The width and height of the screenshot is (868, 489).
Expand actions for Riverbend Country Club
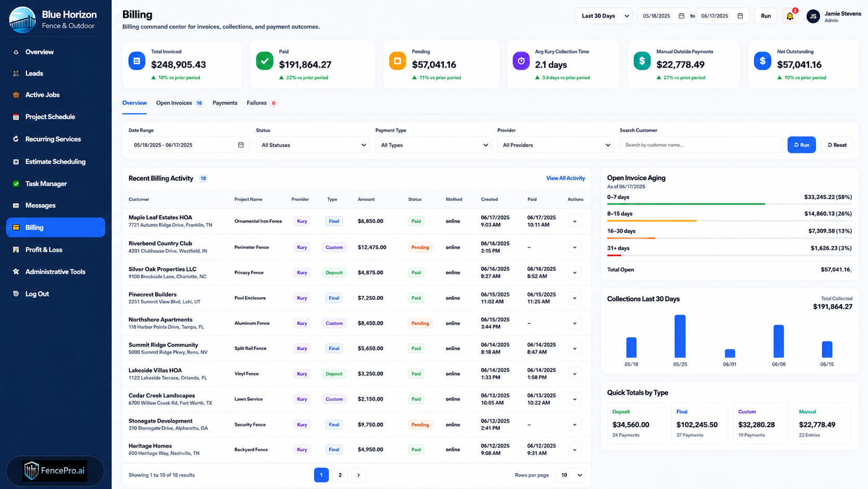coord(575,247)
